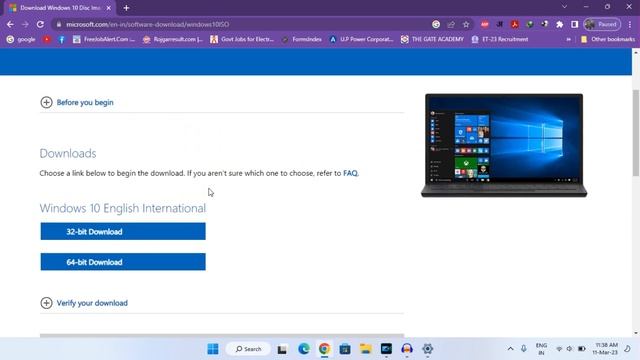The height and width of the screenshot is (360, 640).
Task: Click the taskbar Search box
Action: click(x=248, y=349)
